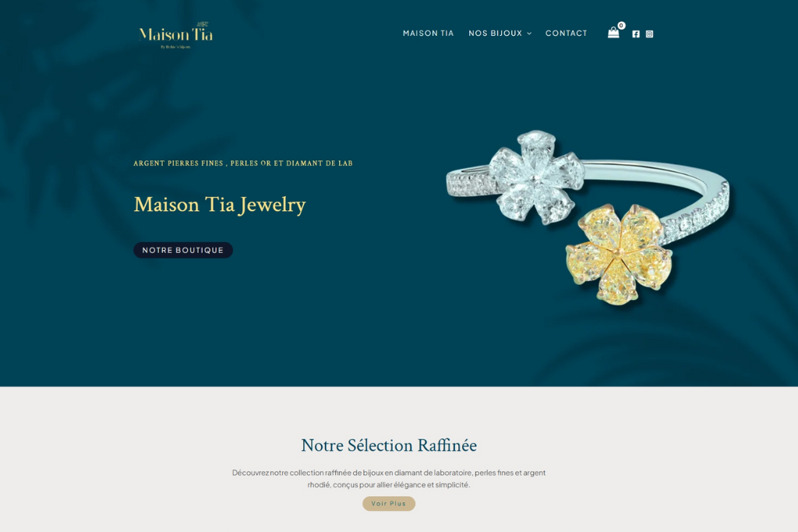
Task: Click the By Bohème Bijoux logo subtitle
Action: [175, 47]
